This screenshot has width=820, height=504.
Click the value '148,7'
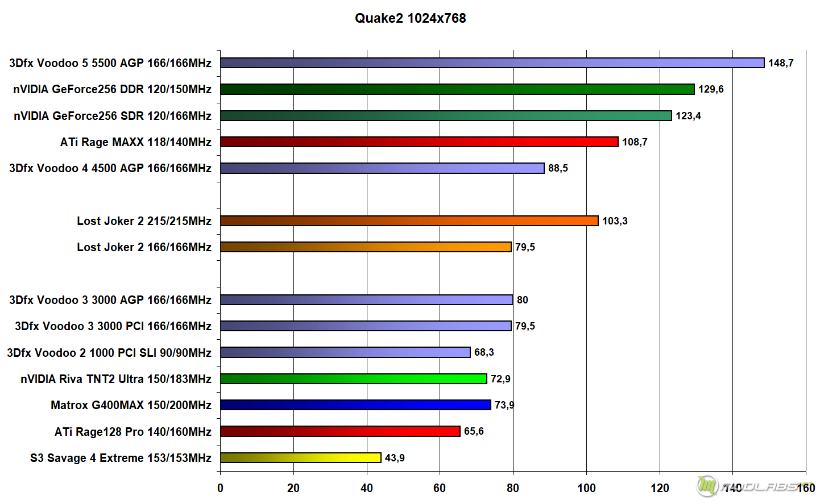point(781,63)
